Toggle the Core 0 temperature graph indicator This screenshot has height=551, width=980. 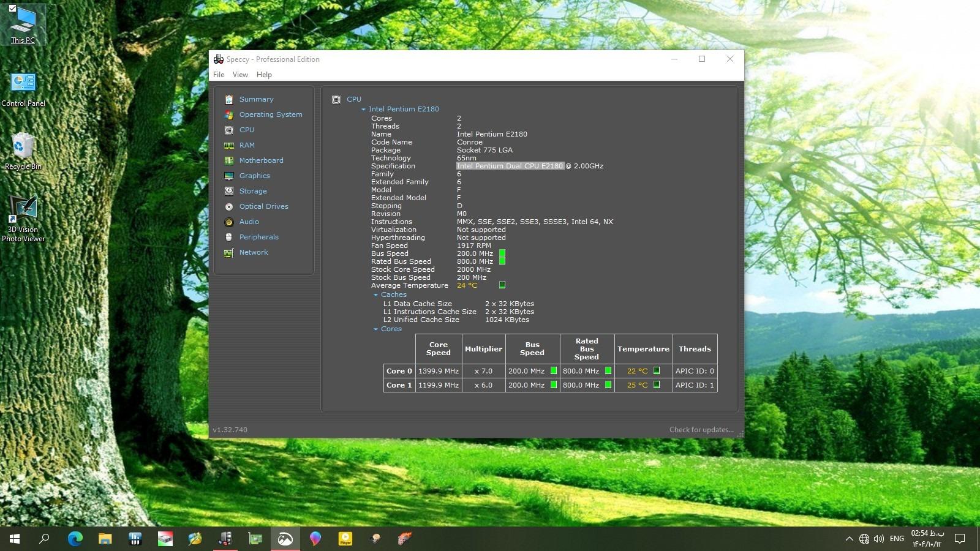[657, 370]
